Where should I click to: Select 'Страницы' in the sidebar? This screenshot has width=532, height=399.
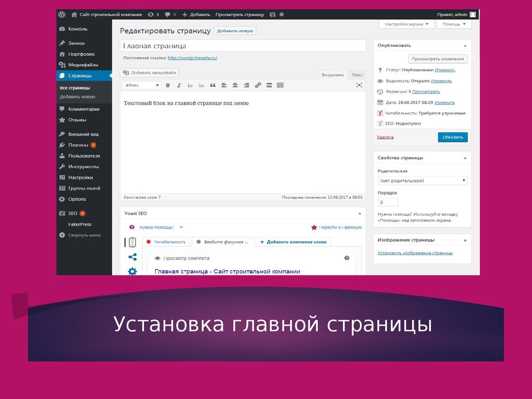click(x=84, y=76)
